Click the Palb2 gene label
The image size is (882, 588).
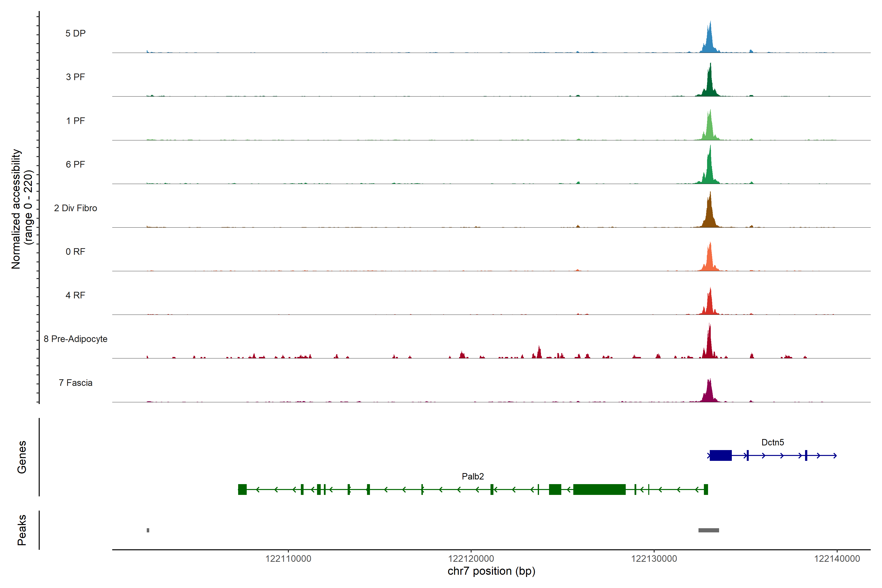click(x=473, y=477)
